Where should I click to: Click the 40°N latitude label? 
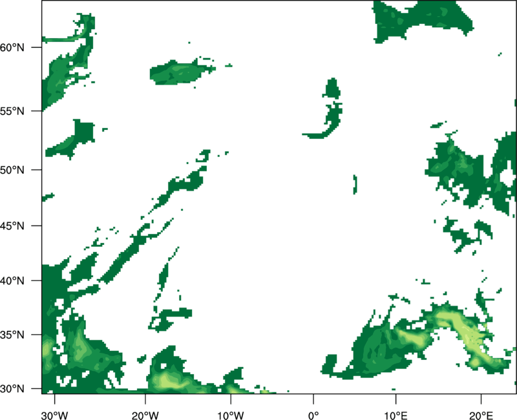[12, 281]
